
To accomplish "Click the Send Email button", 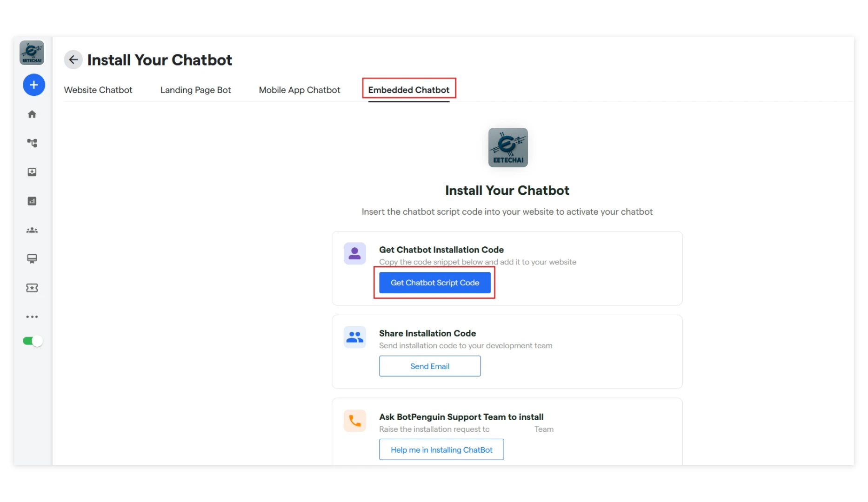I will (430, 366).
